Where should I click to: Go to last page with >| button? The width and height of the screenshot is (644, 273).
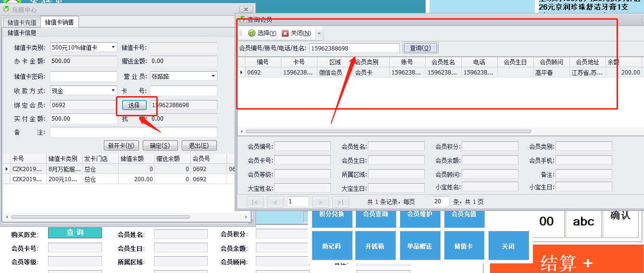[341, 202]
